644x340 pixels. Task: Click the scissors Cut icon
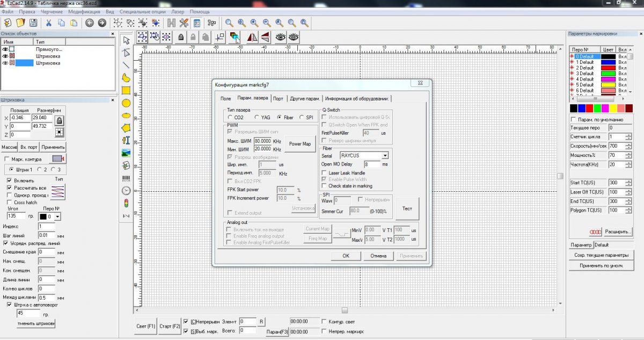point(48,23)
